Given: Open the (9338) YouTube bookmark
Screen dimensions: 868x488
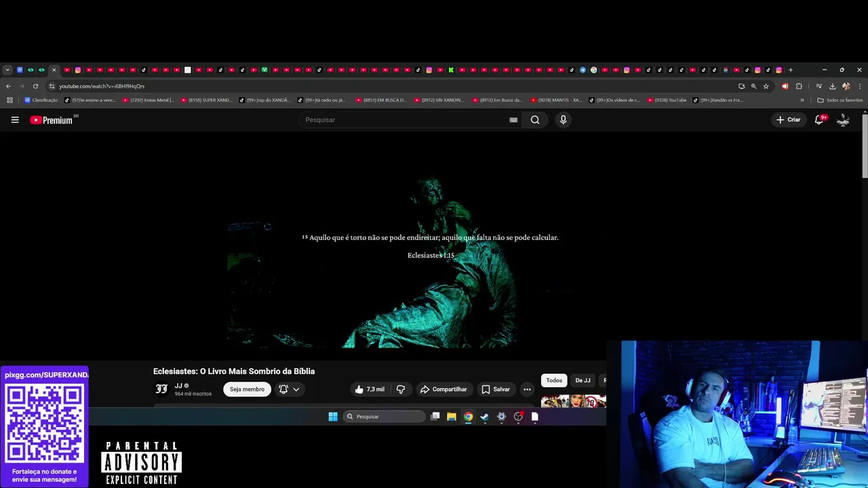Looking at the screenshot, I should click(667, 100).
